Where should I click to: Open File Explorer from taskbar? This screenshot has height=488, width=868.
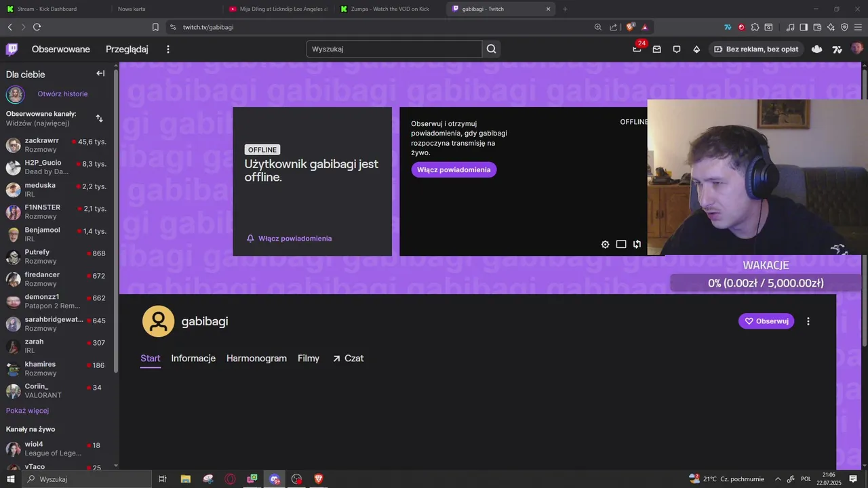click(185, 479)
